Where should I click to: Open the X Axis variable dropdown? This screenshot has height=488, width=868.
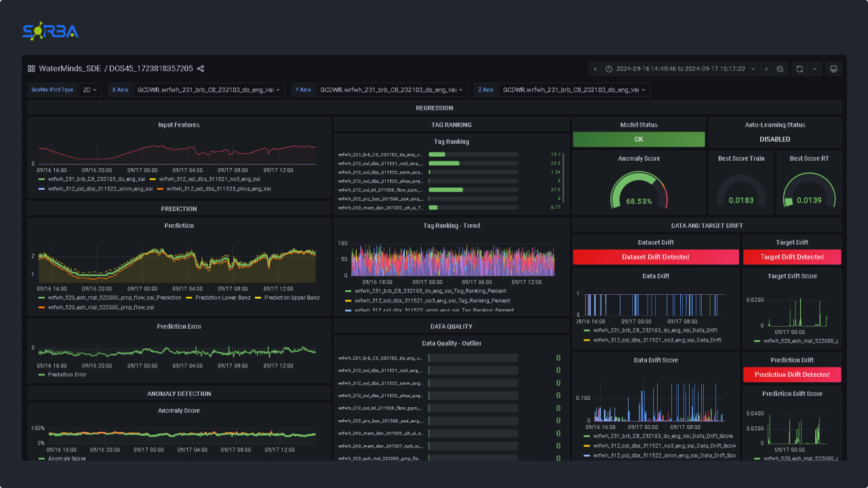pos(209,89)
